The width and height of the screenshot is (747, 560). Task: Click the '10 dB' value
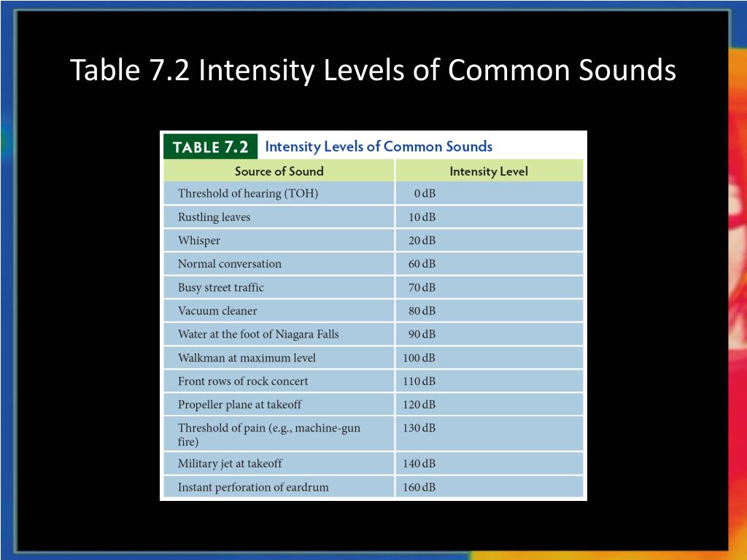(422, 217)
